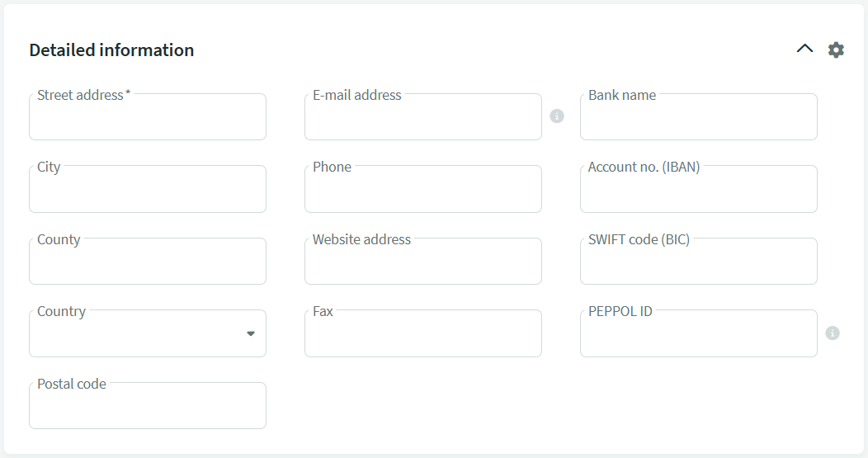This screenshot has height=458, width=868.
Task: Open the Country dropdown arrow
Action: pyautogui.click(x=251, y=333)
